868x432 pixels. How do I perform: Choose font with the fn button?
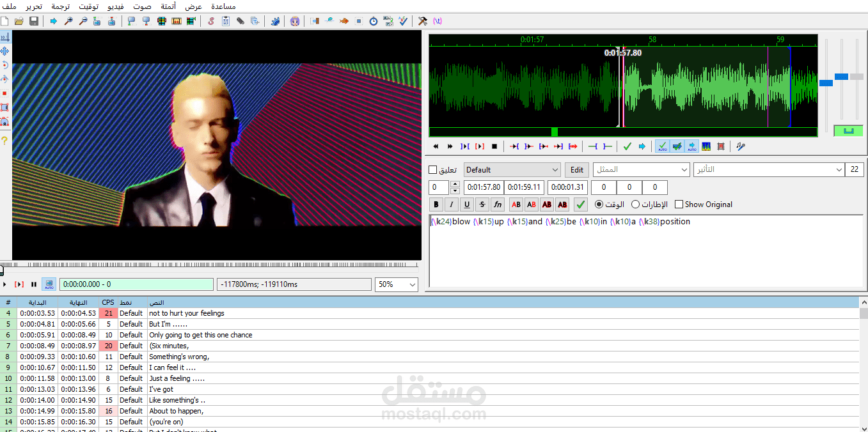498,204
